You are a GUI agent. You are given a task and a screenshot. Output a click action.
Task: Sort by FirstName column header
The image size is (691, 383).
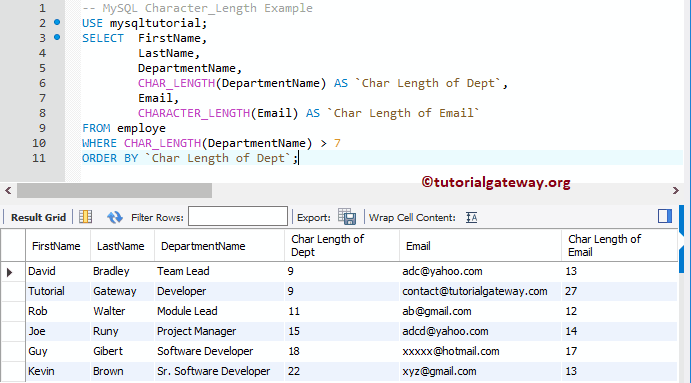[x=58, y=245]
